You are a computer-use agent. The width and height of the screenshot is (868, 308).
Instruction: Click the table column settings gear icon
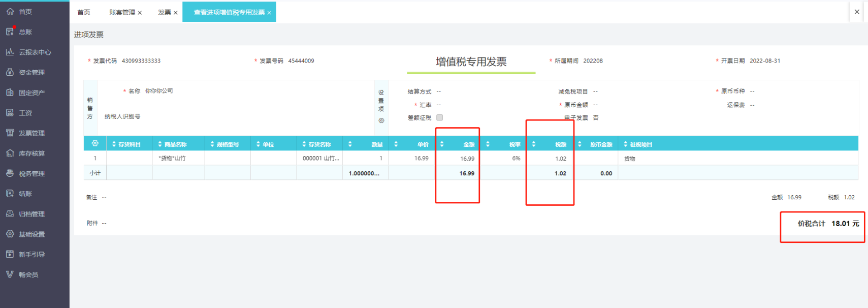pyautogui.click(x=95, y=144)
